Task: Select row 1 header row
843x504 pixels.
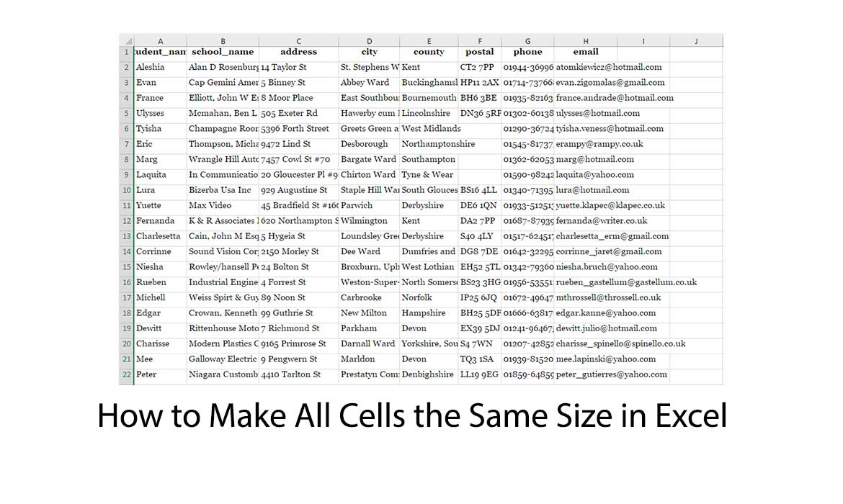Action: point(126,52)
